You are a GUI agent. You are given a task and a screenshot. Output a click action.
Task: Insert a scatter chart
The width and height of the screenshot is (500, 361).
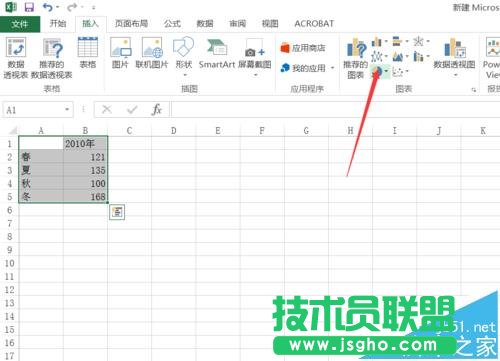(397, 71)
